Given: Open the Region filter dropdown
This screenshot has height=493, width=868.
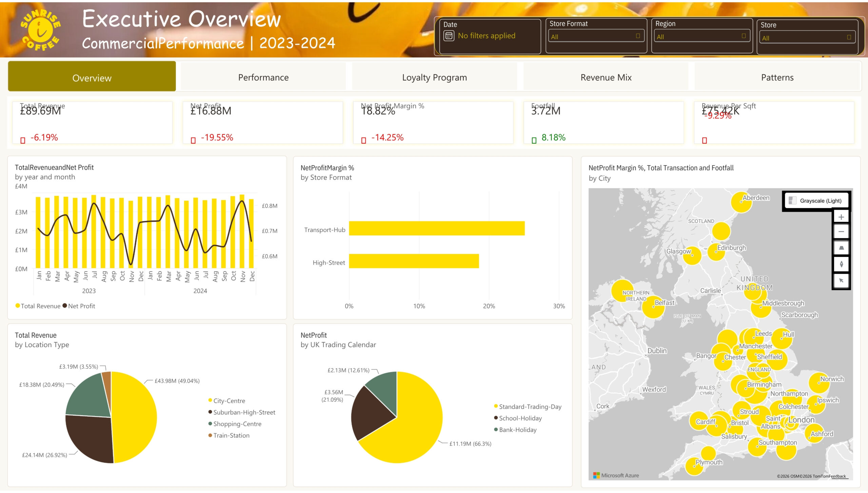Looking at the screenshot, I should pyautogui.click(x=702, y=36).
